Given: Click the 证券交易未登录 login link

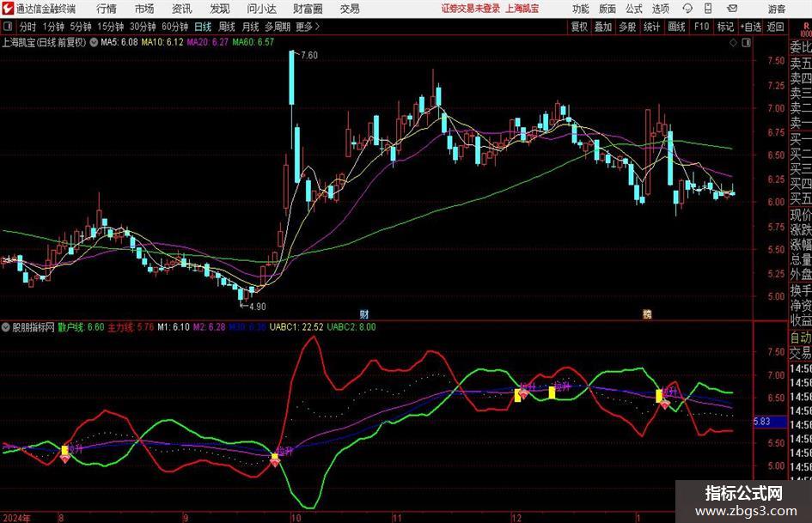Looking at the screenshot, I should (470, 9).
